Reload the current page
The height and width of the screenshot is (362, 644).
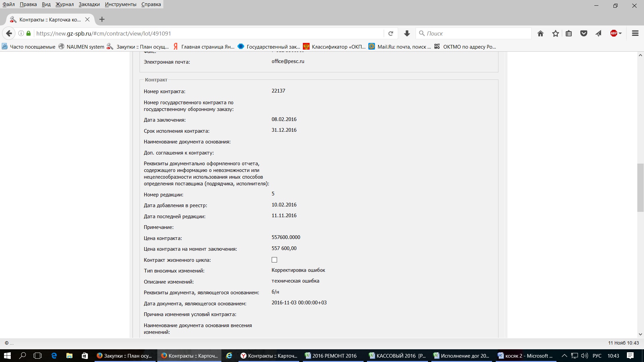pyautogui.click(x=391, y=34)
